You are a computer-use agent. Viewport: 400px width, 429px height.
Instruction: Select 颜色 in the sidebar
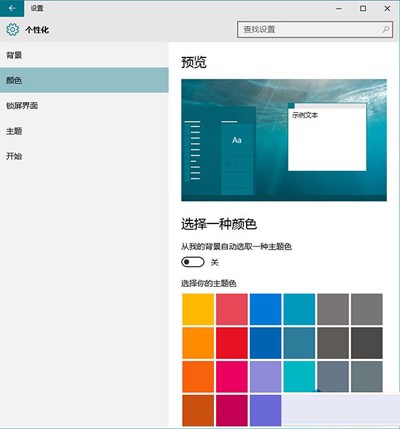(84, 80)
